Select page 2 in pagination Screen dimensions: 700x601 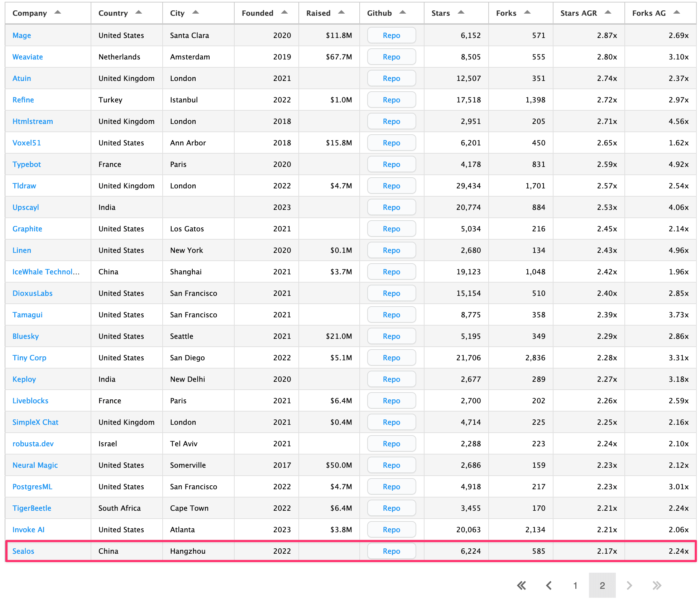pos(602,586)
